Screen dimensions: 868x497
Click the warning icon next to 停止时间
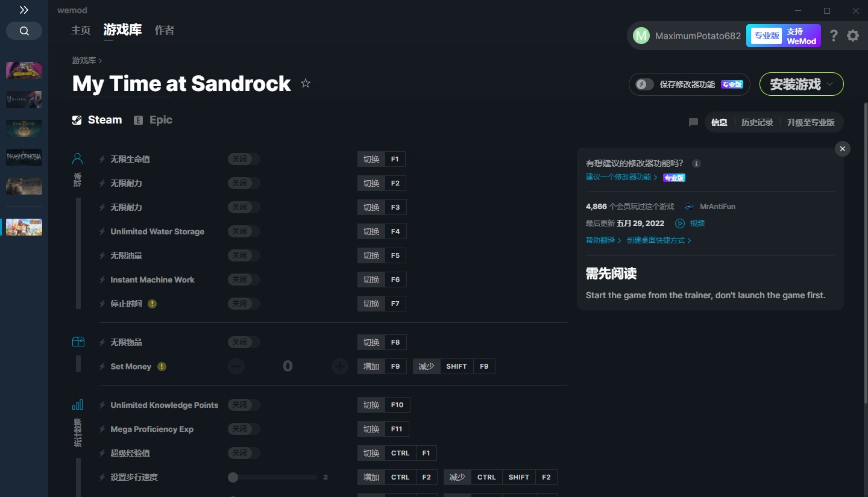[152, 304]
